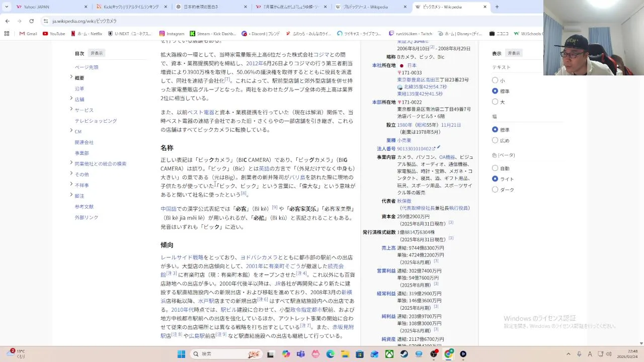This screenshot has height=362, width=644.
Task: Reload the page with the refresh icon
Action: click(x=31, y=21)
